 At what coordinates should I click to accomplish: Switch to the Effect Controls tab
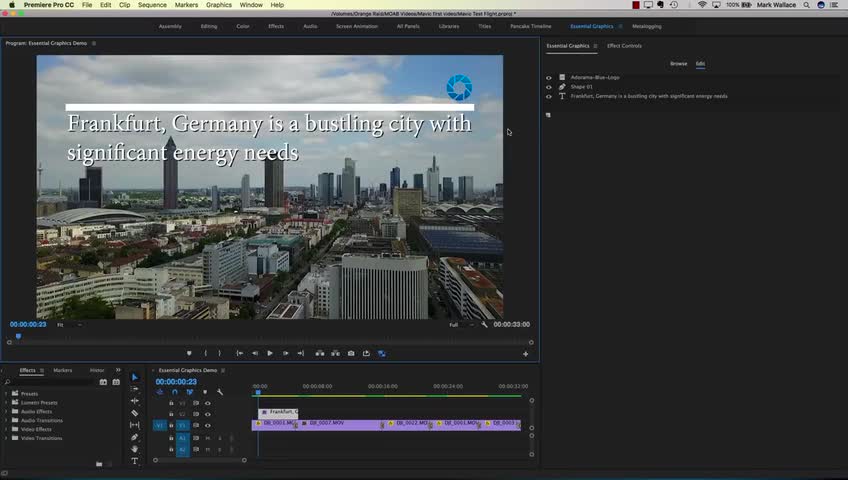point(624,46)
